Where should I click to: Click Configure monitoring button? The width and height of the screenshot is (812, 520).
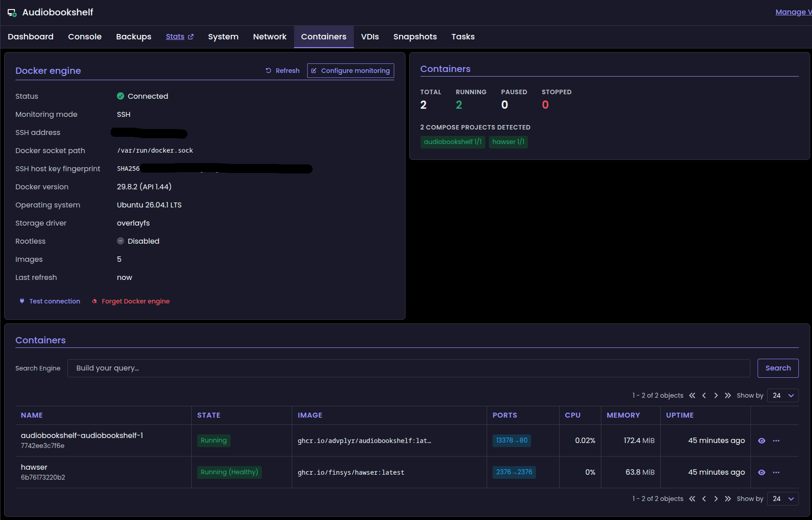(351, 71)
